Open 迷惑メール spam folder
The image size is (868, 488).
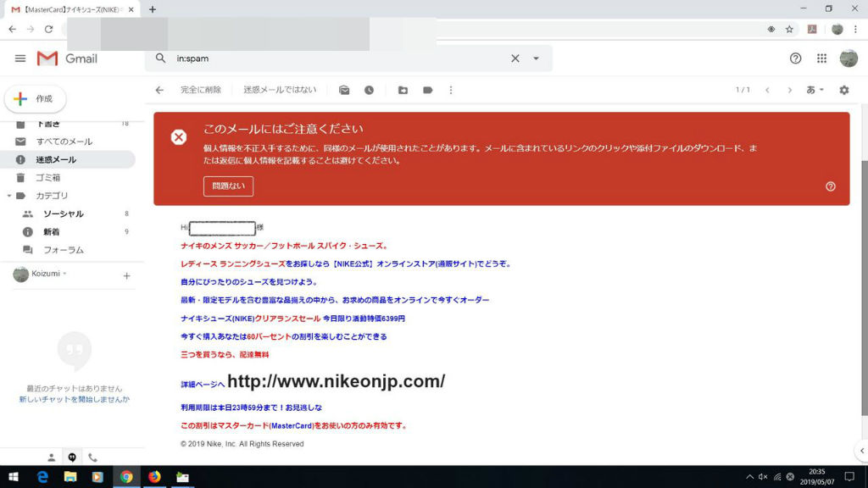click(68, 159)
